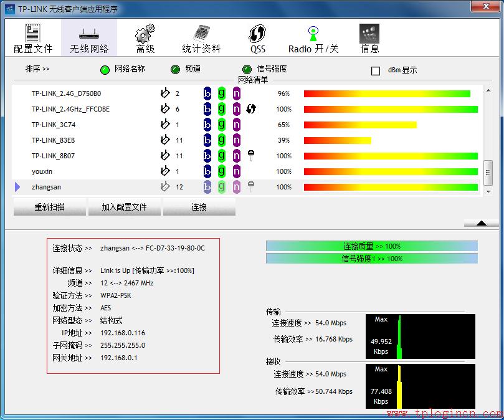This screenshot has height=420, width=504.
Task: Open the 高级 settings page
Action: click(145, 37)
